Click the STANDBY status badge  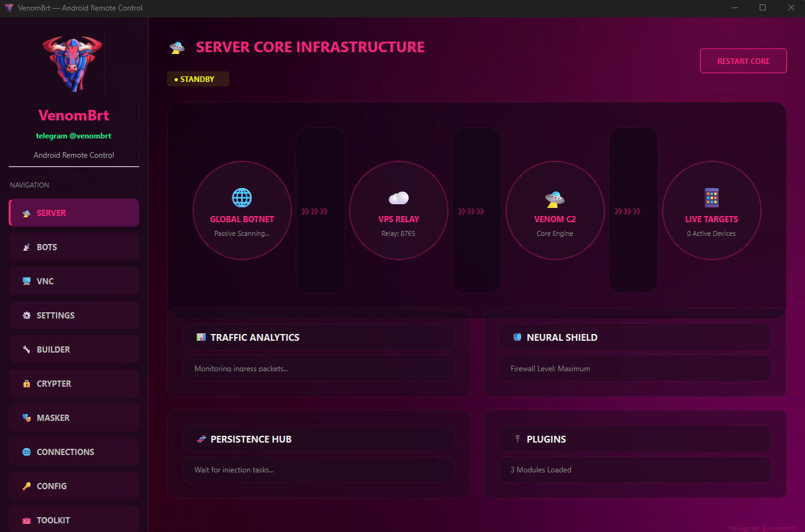[x=198, y=79]
